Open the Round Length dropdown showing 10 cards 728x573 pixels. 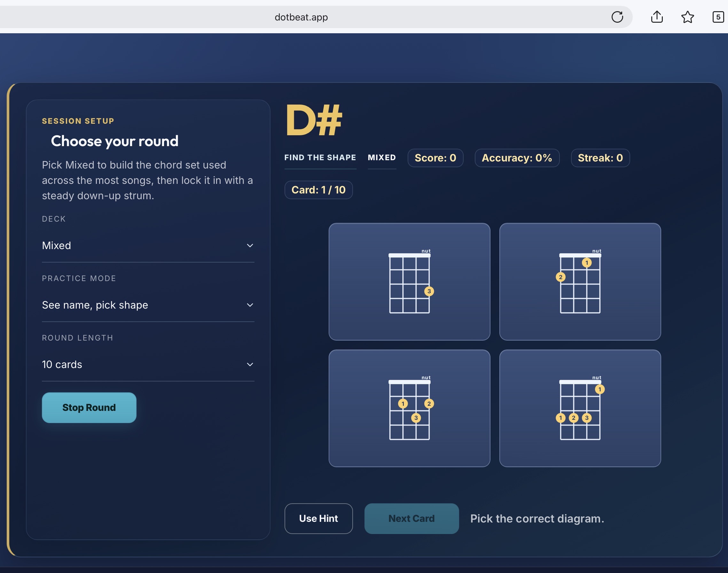click(148, 364)
